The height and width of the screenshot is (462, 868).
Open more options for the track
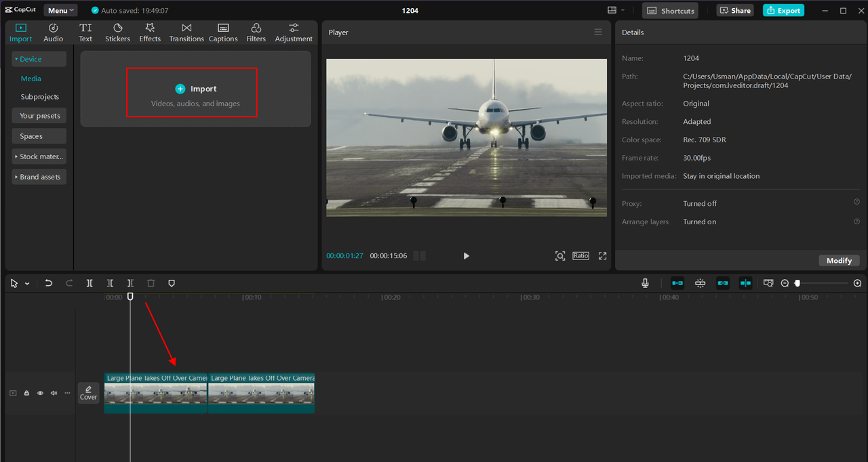click(x=67, y=393)
